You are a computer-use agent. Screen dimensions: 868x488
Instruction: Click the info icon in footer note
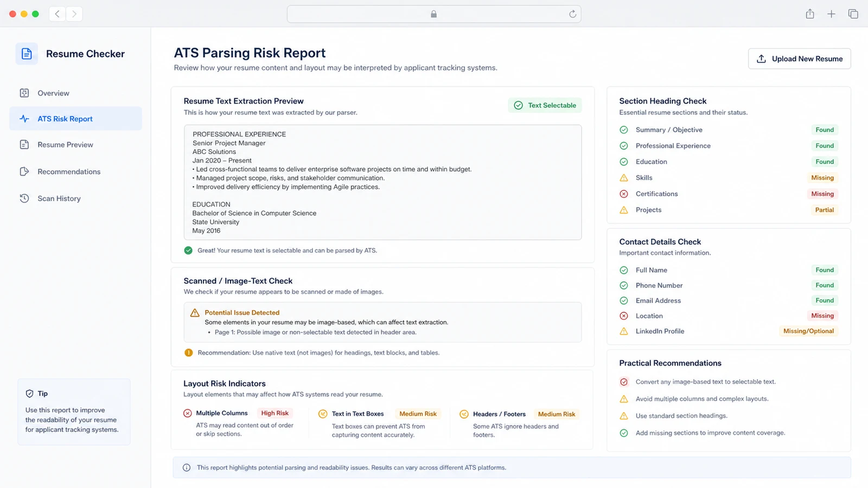click(x=187, y=467)
